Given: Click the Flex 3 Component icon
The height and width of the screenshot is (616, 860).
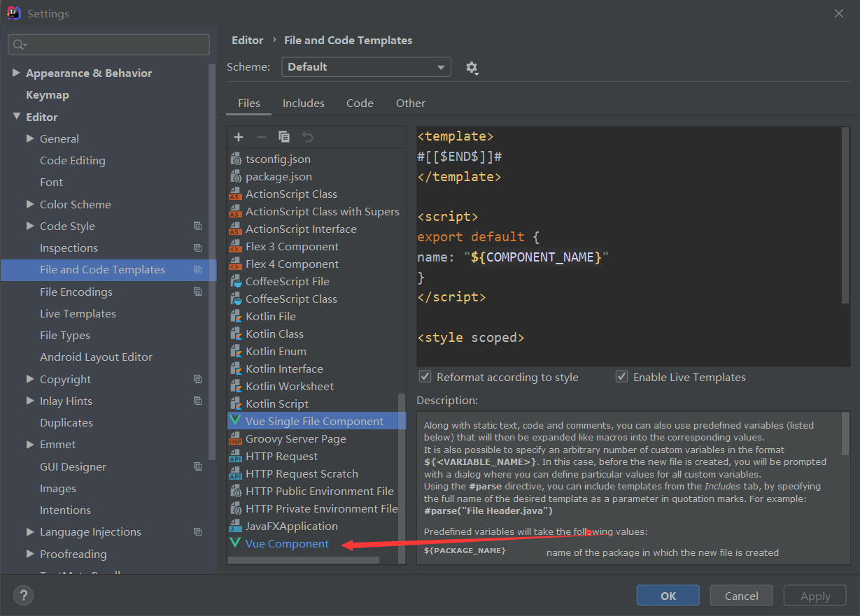Looking at the screenshot, I should (x=236, y=247).
